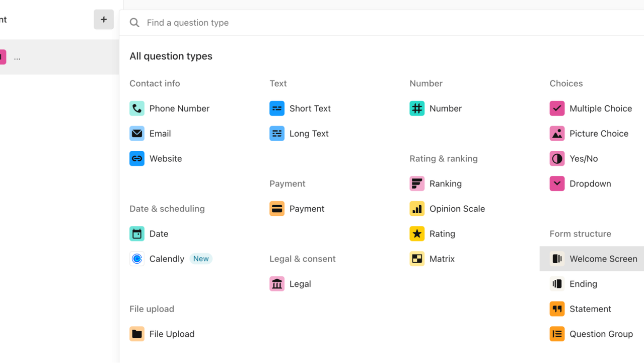The height and width of the screenshot is (363, 644).
Task: Add a Multiple Choice question
Action: pos(600,108)
